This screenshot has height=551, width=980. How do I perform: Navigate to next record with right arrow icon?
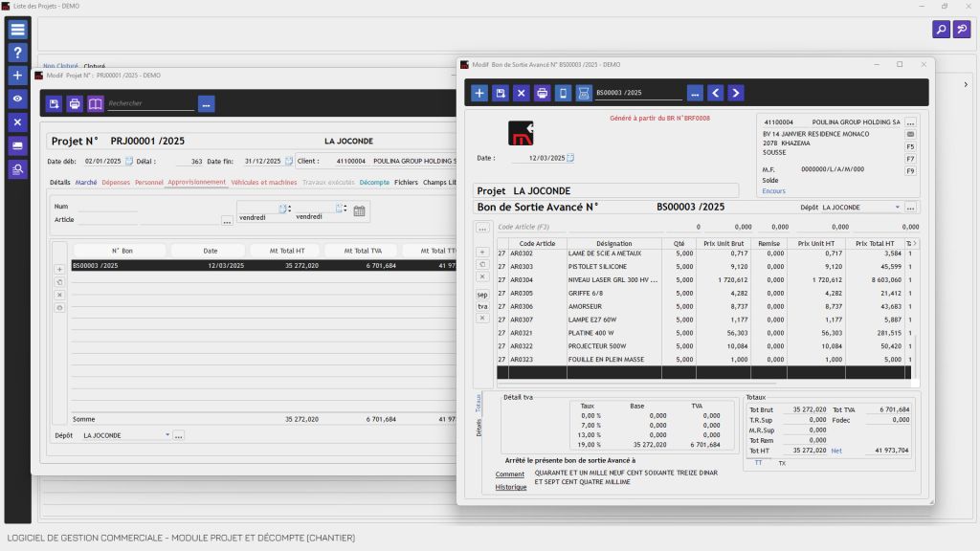tap(736, 93)
